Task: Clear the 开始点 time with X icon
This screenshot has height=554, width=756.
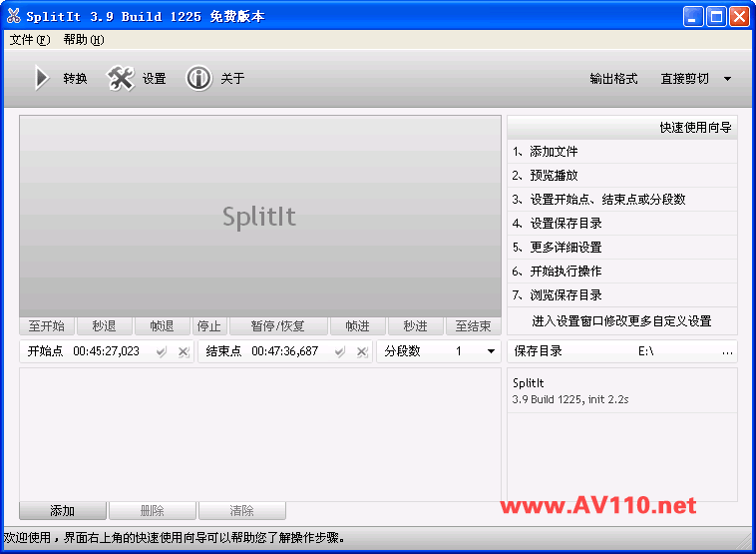Action: coord(184,351)
